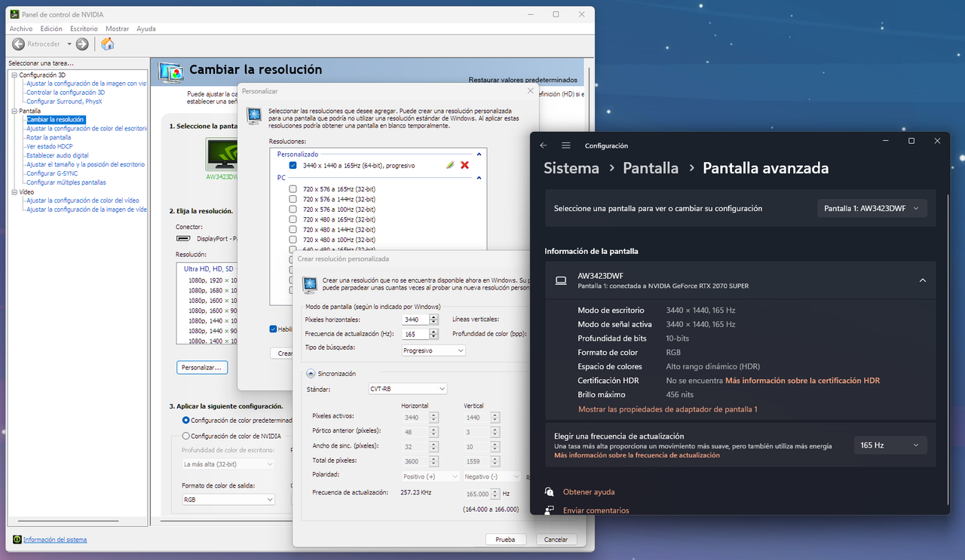Click the system information icon at bottom left
The width and height of the screenshot is (965, 560).
pos(17,540)
